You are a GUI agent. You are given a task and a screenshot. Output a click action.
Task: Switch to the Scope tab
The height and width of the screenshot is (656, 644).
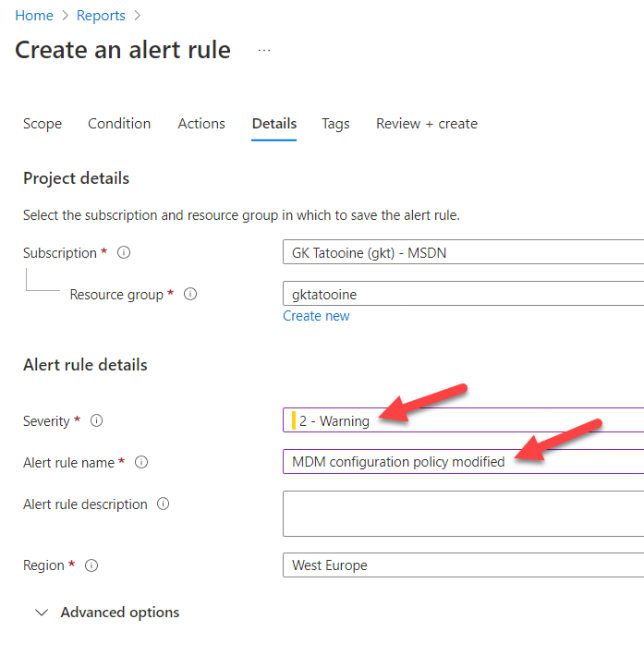pos(43,124)
